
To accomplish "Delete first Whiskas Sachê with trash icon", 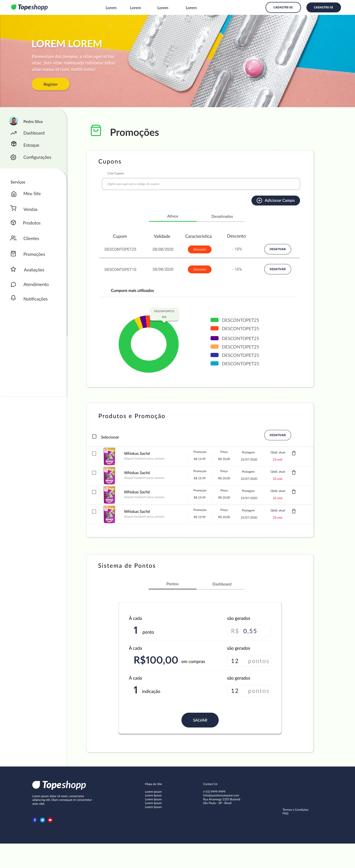I will [294, 453].
